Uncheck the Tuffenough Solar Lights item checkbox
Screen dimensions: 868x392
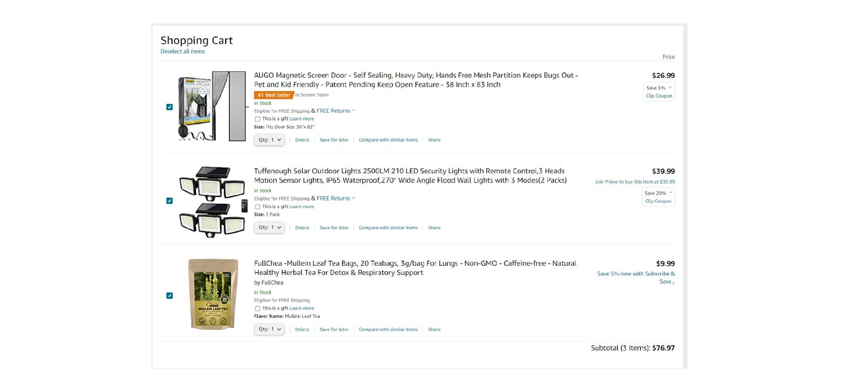[x=169, y=201]
